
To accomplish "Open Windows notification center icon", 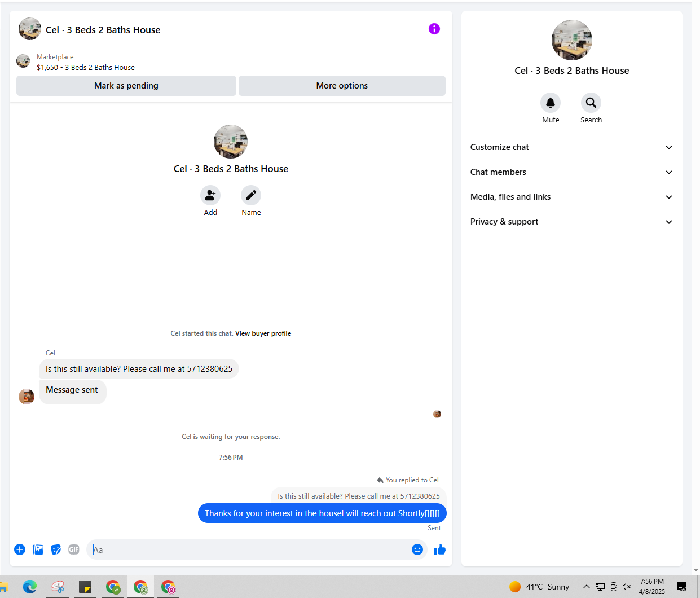I will (681, 587).
